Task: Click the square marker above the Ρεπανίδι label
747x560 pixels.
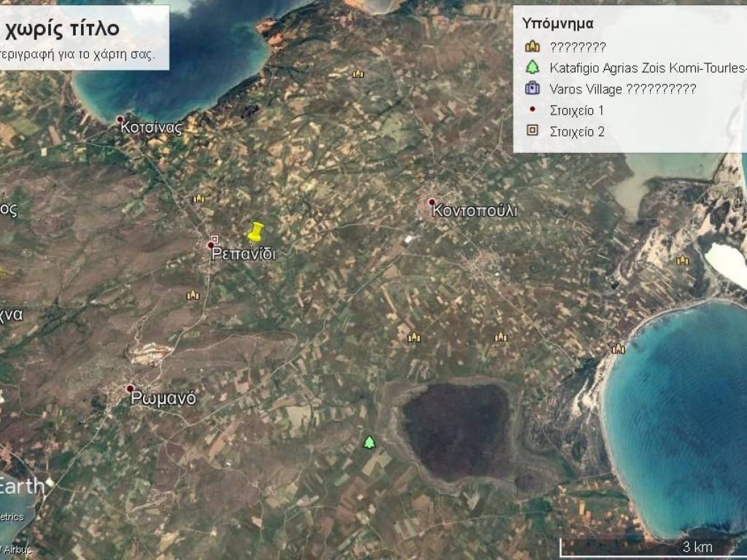Action: [214, 238]
